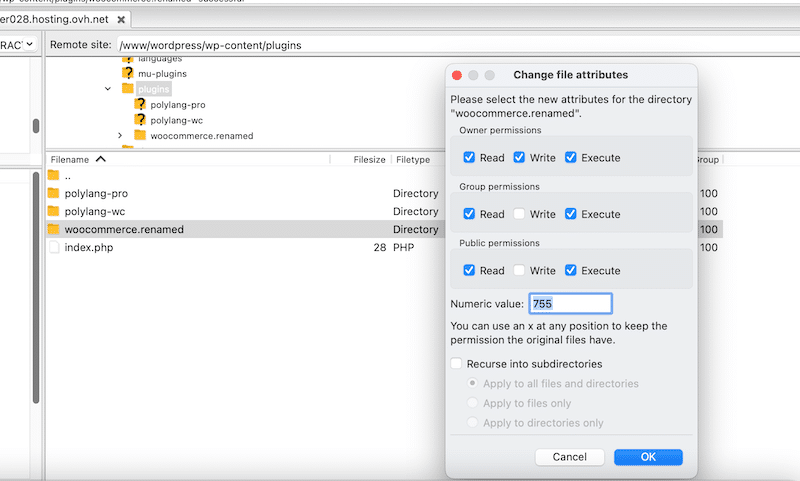The width and height of the screenshot is (800, 481).
Task: Click the index.php file icon
Action: click(x=54, y=247)
